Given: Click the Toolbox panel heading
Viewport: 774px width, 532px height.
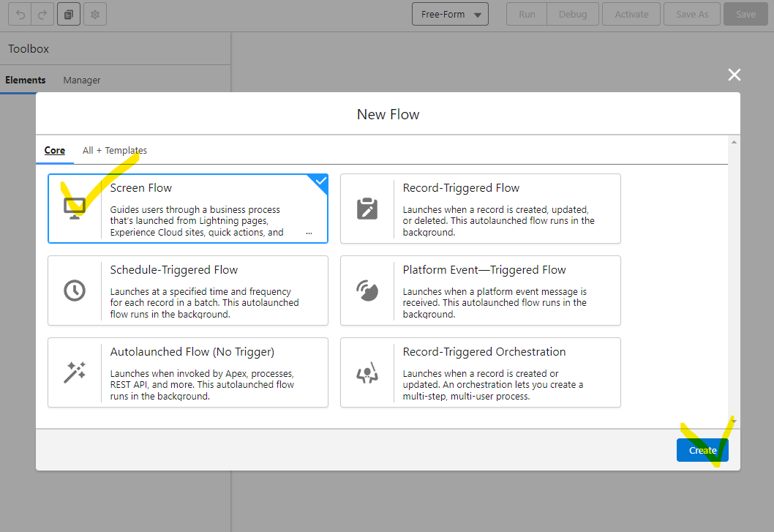Looking at the screenshot, I should 29,49.
